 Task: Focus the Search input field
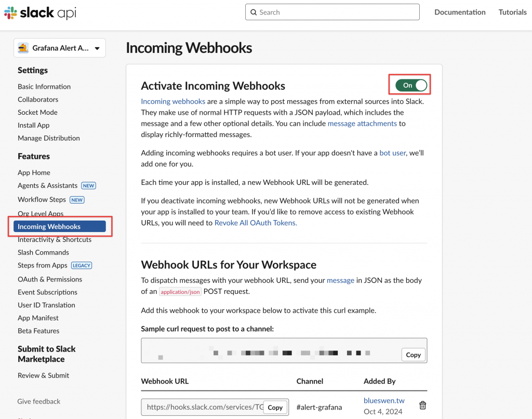(332, 12)
